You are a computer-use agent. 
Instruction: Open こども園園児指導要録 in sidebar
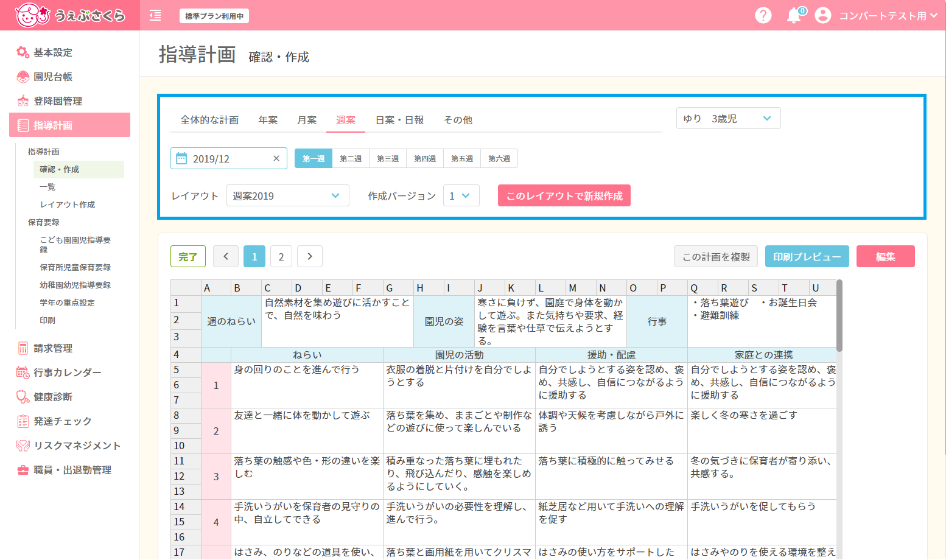tap(75, 244)
